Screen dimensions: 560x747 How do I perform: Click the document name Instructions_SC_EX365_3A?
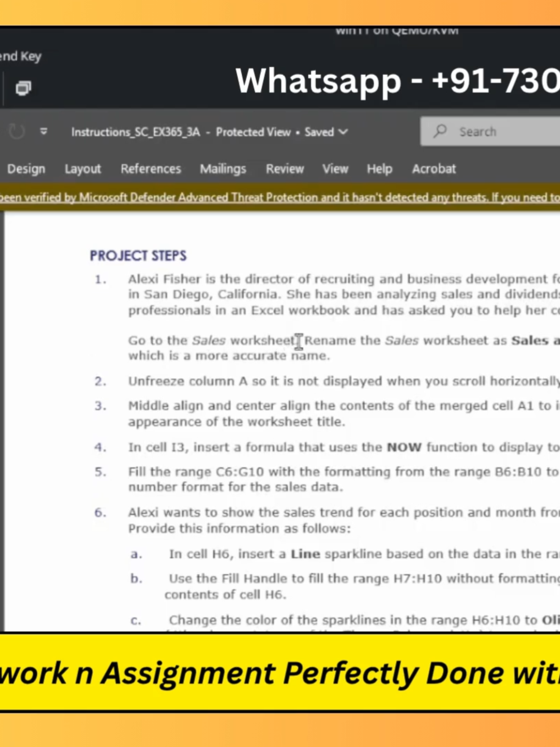click(x=136, y=132)
